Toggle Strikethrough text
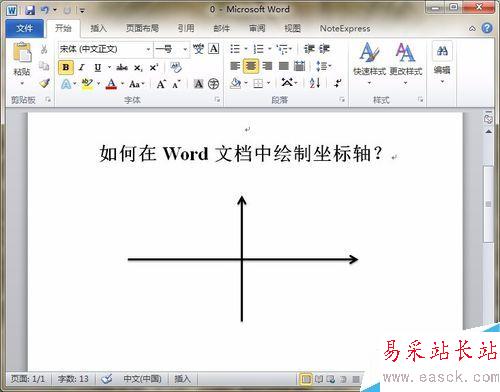The image size is (500, 392). click(x=122, y=68)
